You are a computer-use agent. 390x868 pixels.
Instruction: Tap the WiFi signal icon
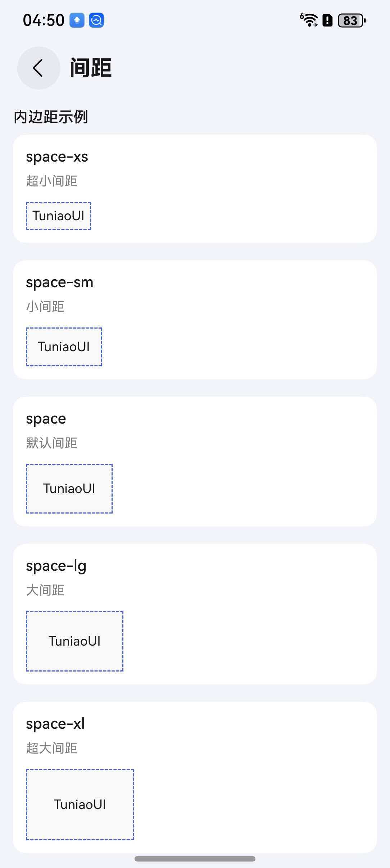309,21
